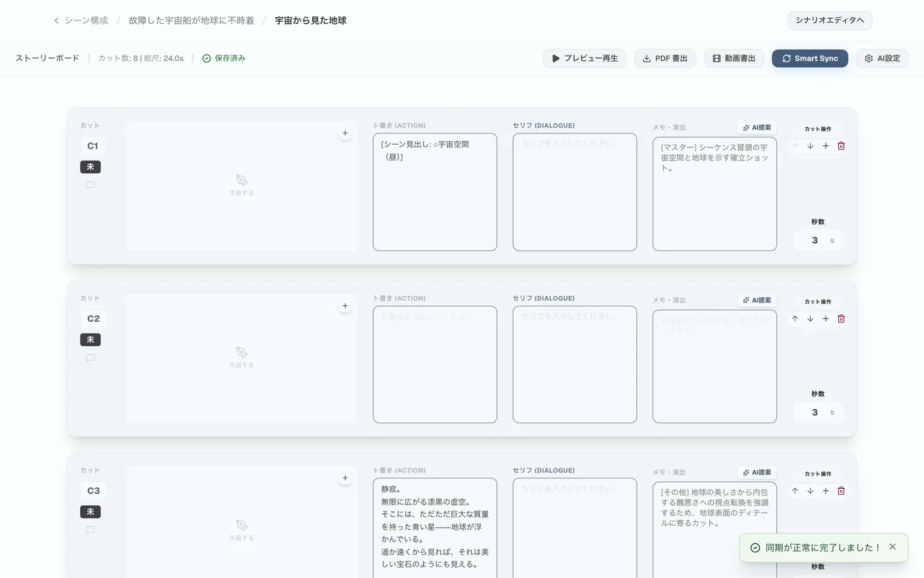The image size is (924, 578).
Task: Toggle the 未 status badge on C3
Action: (90, 512)
